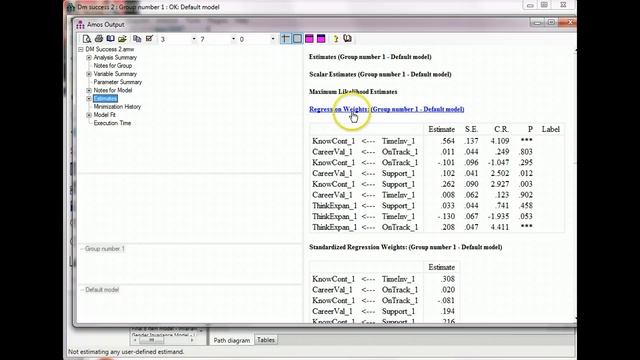Screen dimensions: 640x360
Task: Click the open file folder icon
Action: coord(122,39)
